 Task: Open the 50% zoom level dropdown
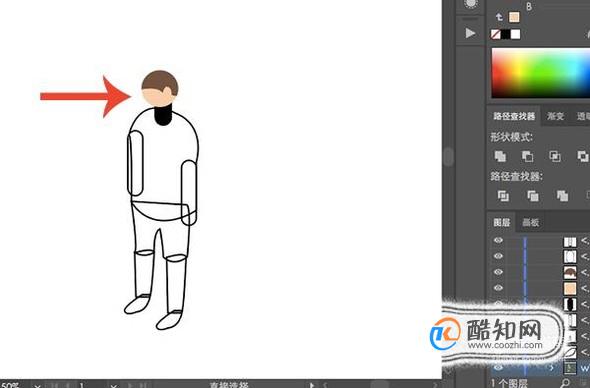tap(37, 385)
